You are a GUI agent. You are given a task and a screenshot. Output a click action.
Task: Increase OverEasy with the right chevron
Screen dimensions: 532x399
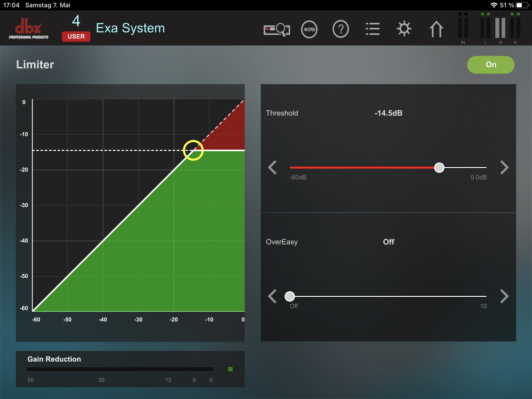(504, 296)
